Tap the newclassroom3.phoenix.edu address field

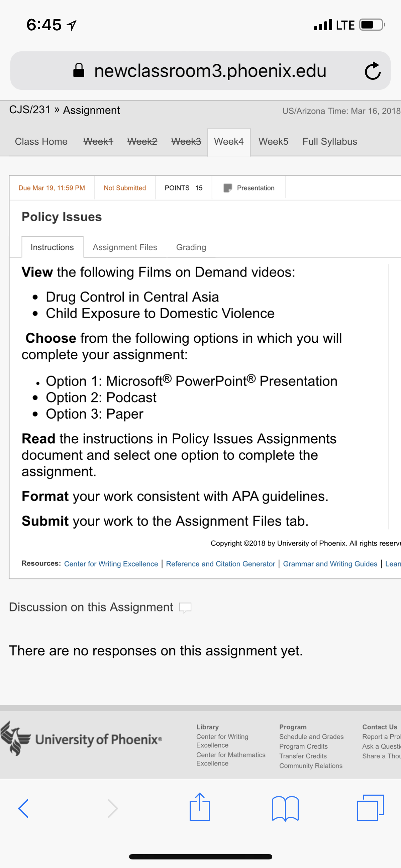pos(200,71)
